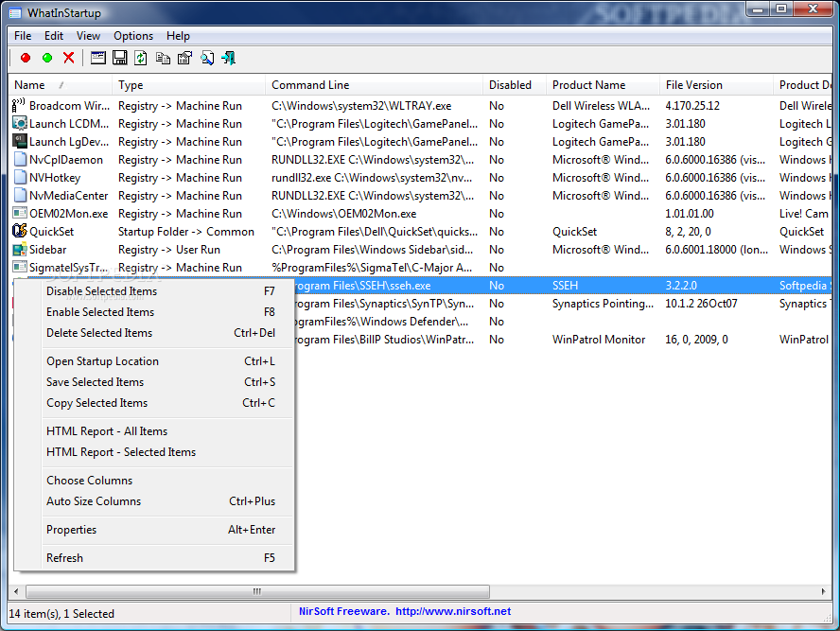Click the NvMediaCenter row file icon

click(20, 196)
